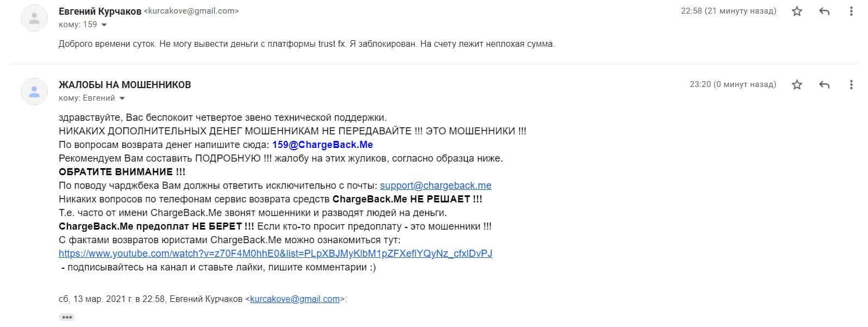868x327 pixels.
Task: Star the ЖАЛОБЫ НА МОШЕННИКОВ email
Action: tap(797, 85)
